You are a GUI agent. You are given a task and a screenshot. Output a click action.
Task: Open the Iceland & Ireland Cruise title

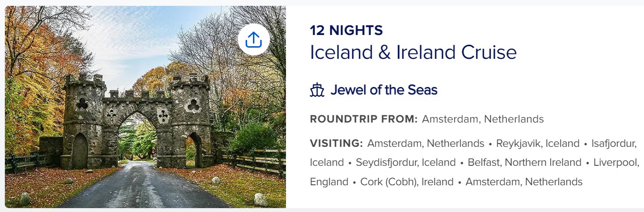point(413,53)
